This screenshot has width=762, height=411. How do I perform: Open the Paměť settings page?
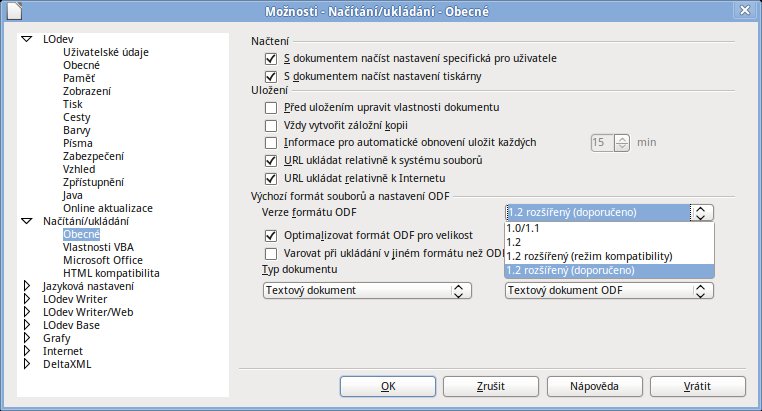pos(79,78)
